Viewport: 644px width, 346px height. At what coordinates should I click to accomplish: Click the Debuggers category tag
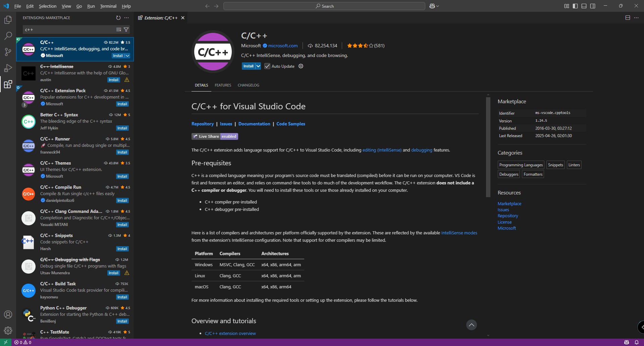point(509,174)
